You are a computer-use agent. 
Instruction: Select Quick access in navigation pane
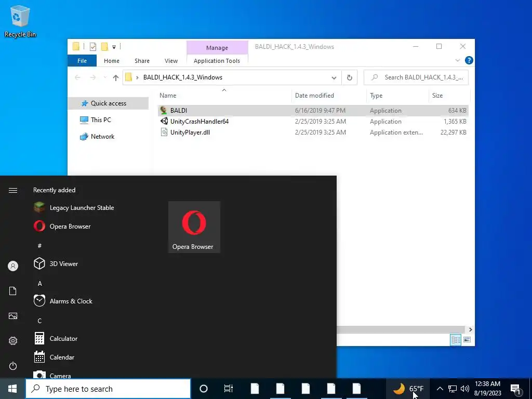pos(108,103)
